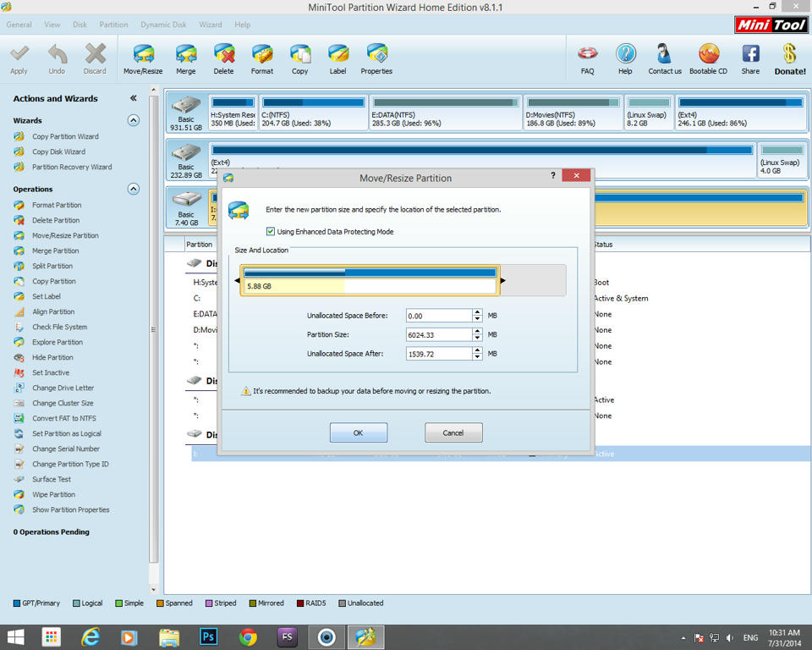Collapse the Wizards section

coord(133,120)
